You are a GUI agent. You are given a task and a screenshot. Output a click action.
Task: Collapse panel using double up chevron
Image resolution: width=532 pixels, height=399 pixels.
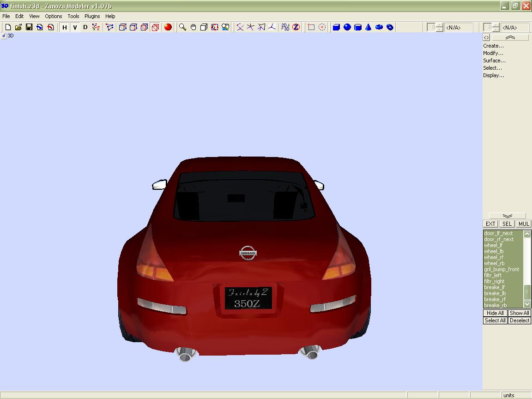pos(510,37)
